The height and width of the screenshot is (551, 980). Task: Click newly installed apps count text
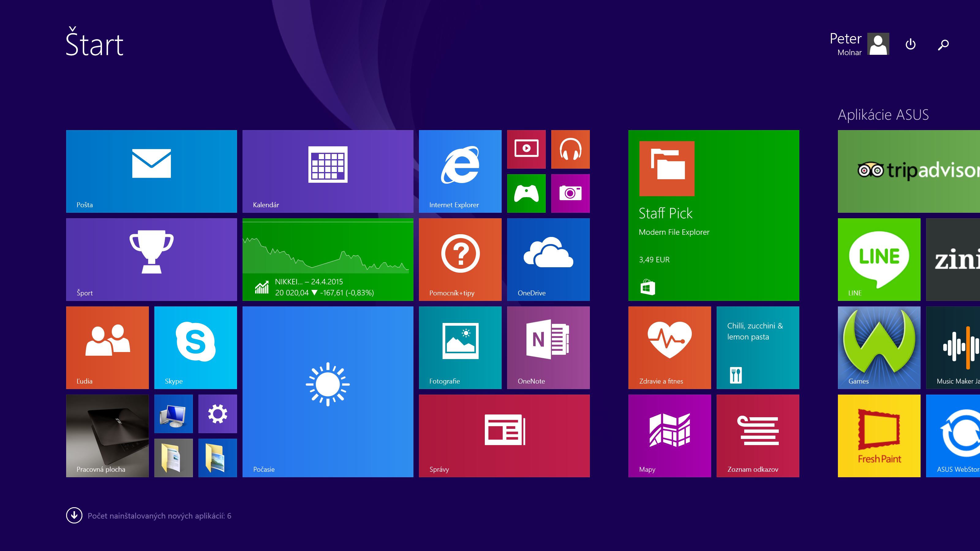[x=159, y=516]
